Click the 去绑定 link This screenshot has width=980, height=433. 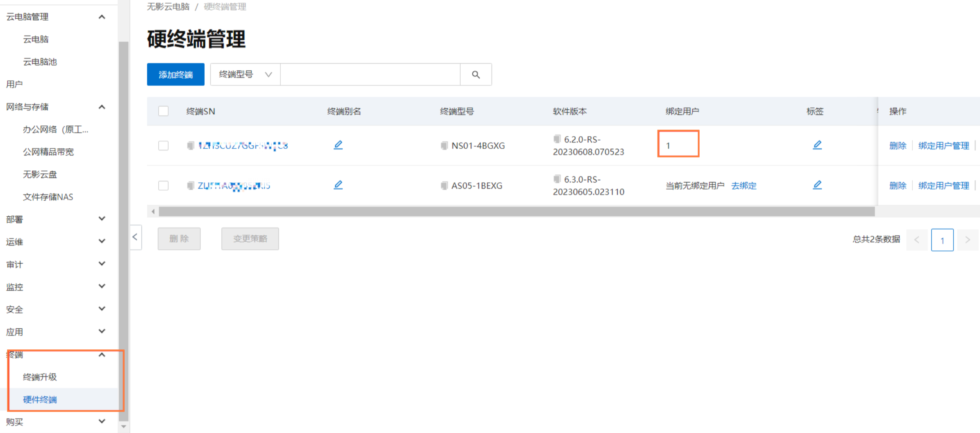(x=743, y=186)
